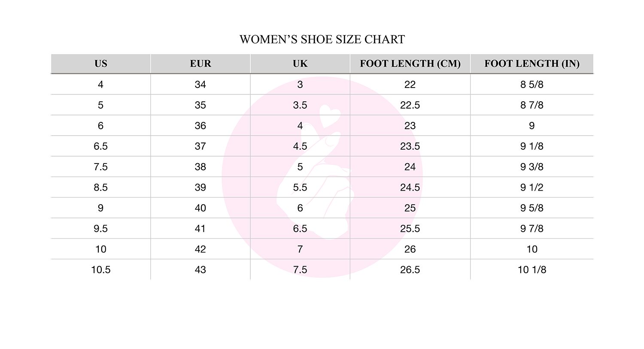The height and width of the screenshot is (349, 644).
Task: Click the FOOT LENGTH (IN) header
Action: click(532, 64)
